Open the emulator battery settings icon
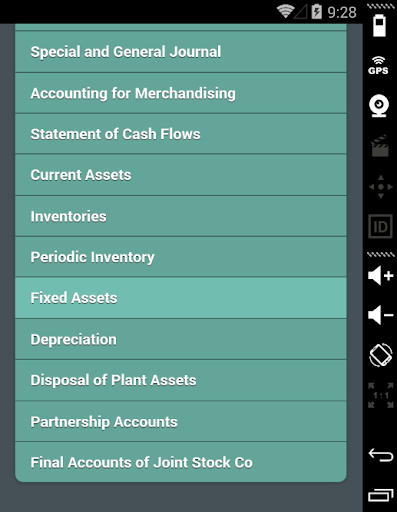Viewport: 397px width, 512px height. [379, 25]
